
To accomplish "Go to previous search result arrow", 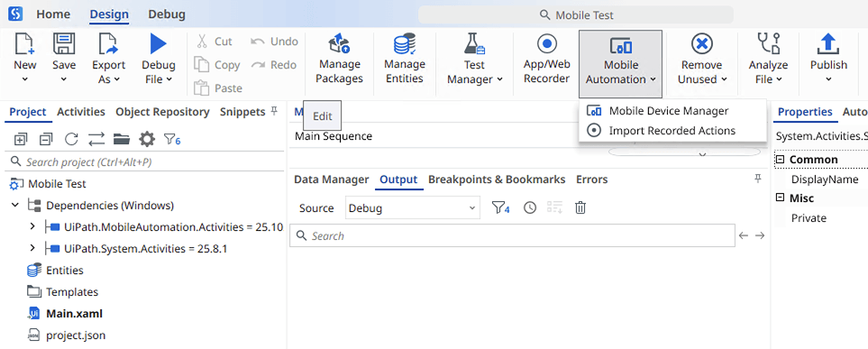I will pos(744,236).
